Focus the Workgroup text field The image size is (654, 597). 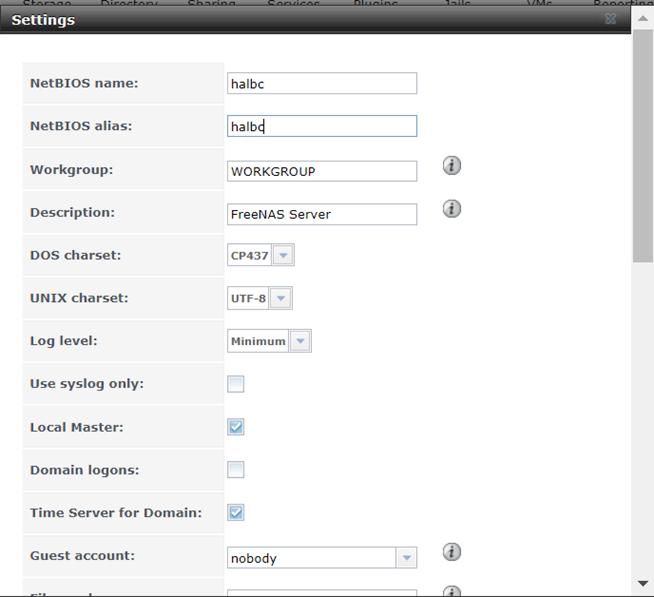point(322,171)
